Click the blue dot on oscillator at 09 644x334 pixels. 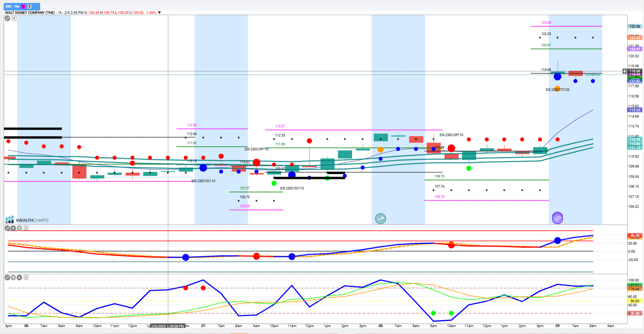558,240
